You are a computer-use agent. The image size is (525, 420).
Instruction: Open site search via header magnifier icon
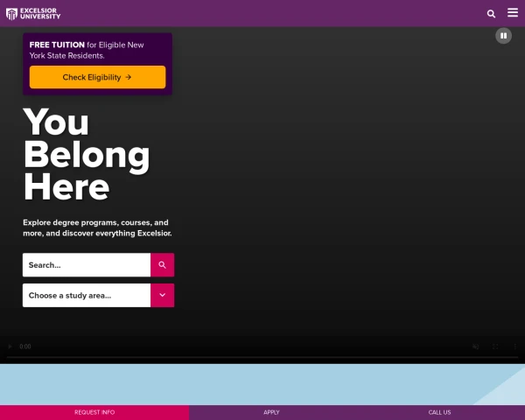[x=491, y=14]
